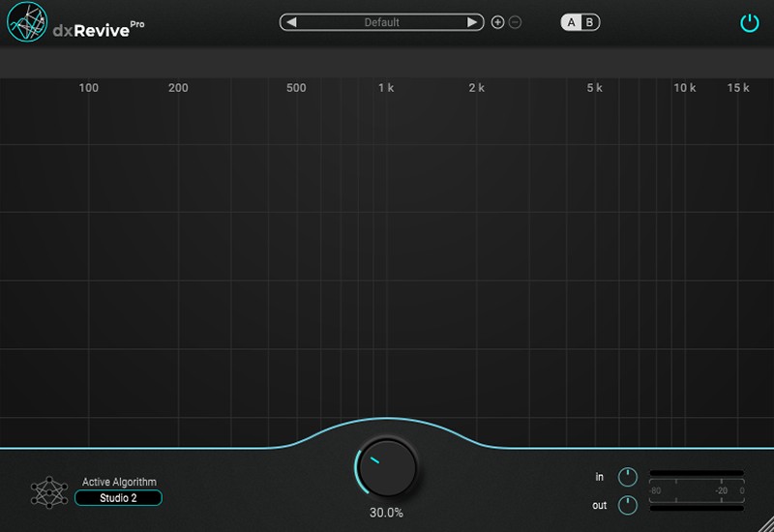The image size is (774, 532).
Task: Open the Studio 2 algorithm dropdown
Action: point(118,498)
